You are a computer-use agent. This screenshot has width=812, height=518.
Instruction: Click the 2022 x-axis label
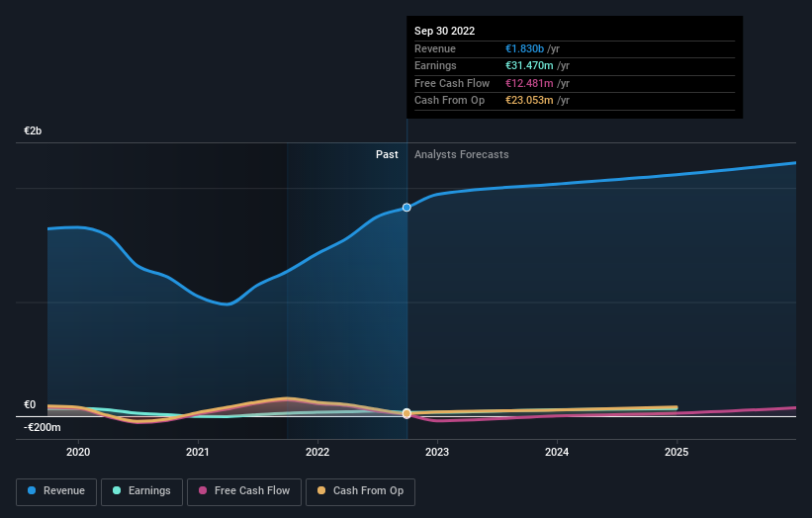[x=317, y=452]
